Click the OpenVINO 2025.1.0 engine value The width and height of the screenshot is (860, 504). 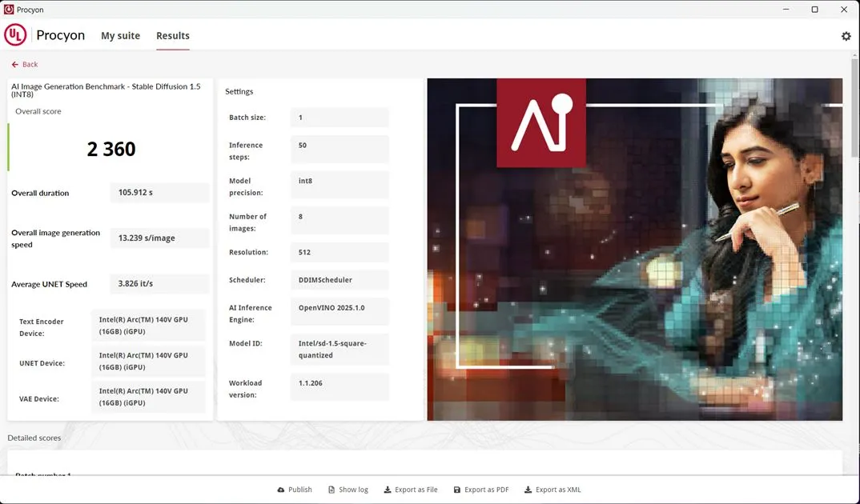click(x=340, y=311)
